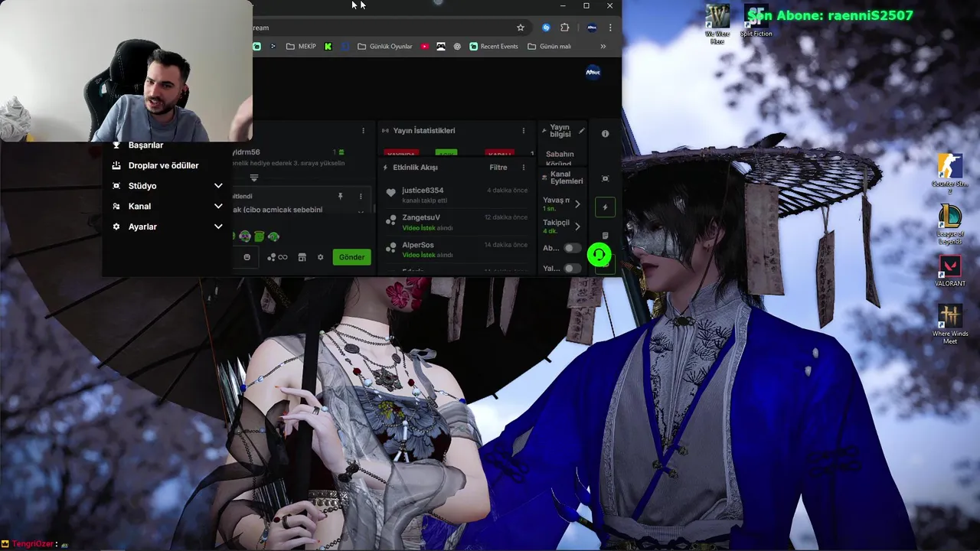Open the MEKİP bookmarks folder
The width and height of the screenshot is (980, 551).
pos(301,47)
